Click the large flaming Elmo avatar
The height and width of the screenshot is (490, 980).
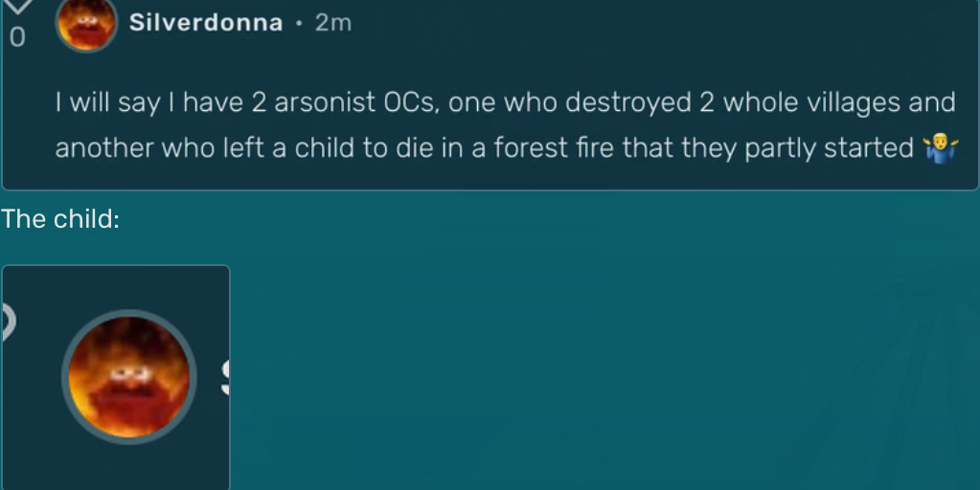128,376
